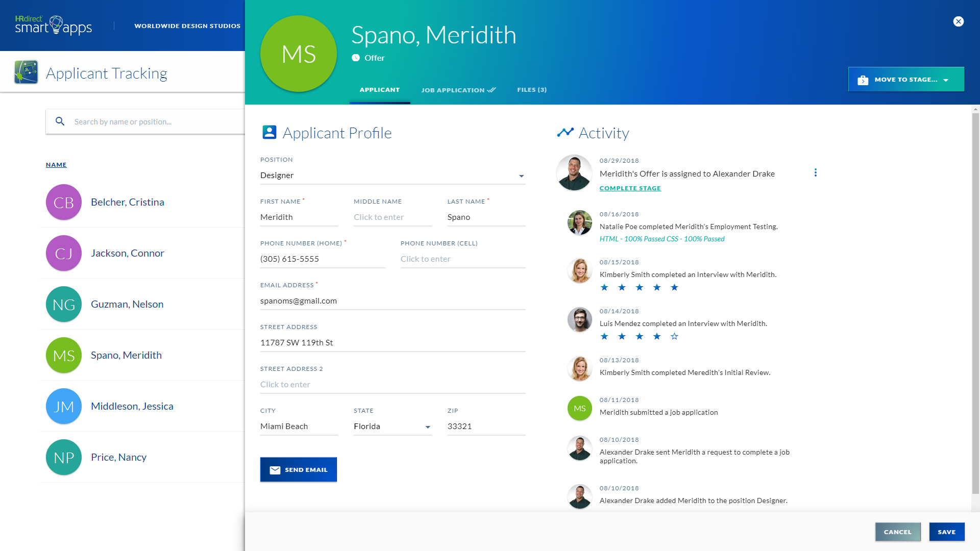The width and height of the screenshot is (980, 551).
Task: Click the Activity trend icon
Action: [564, 132]
